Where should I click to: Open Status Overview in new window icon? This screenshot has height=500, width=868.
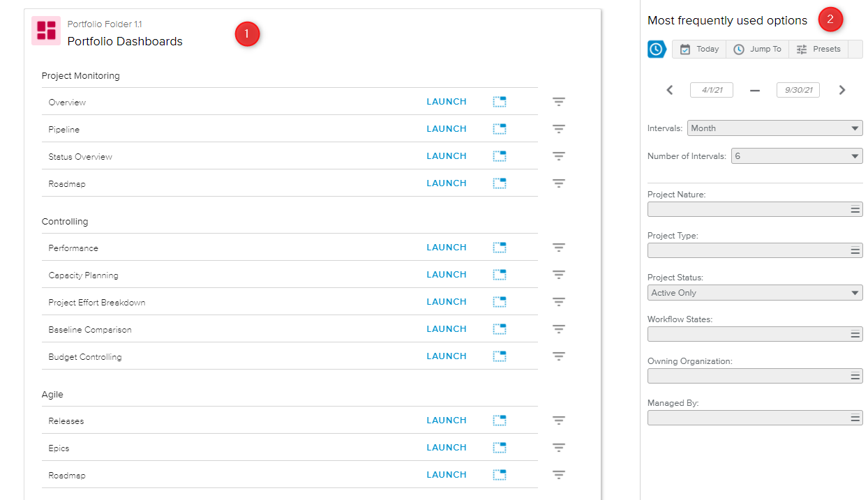click(500, 156)
